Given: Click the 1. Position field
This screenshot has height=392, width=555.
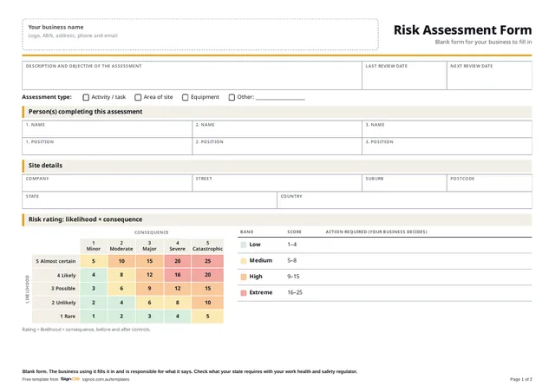Looking at the screenshot, I should 107,147.
